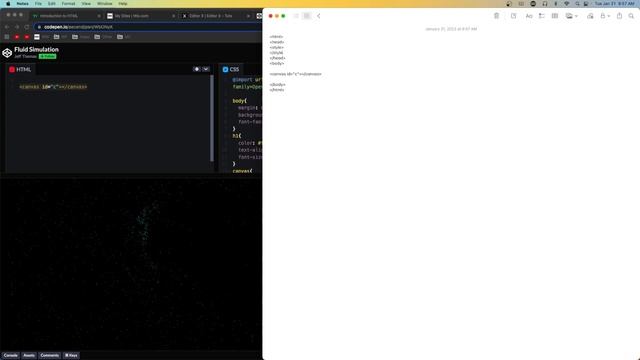Click the note's date heading
The height and width of the screenshot is (360, 640).
point(451,29)
